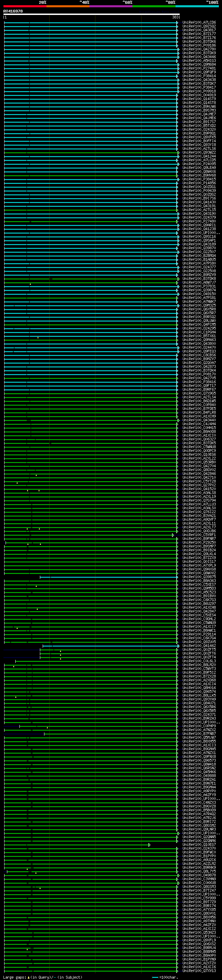Select hit label UniRef100_P37831

pyautogui.click(x=199, y=286)
